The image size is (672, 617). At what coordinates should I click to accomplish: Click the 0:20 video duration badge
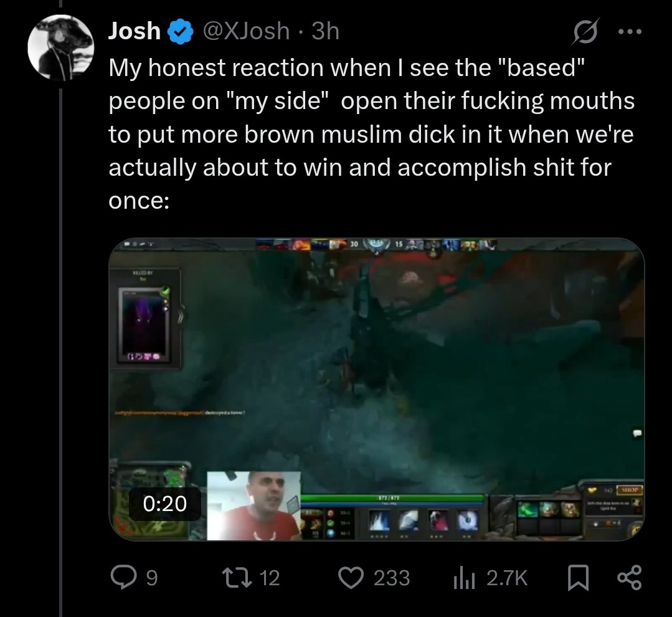164,503
